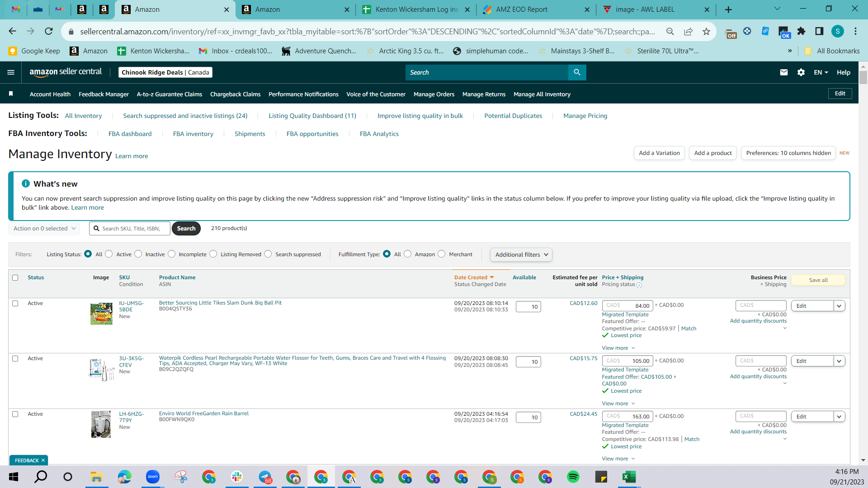Open the browser profile avatar S
This screenshot has width=868, height=488.
coord(837,31)
